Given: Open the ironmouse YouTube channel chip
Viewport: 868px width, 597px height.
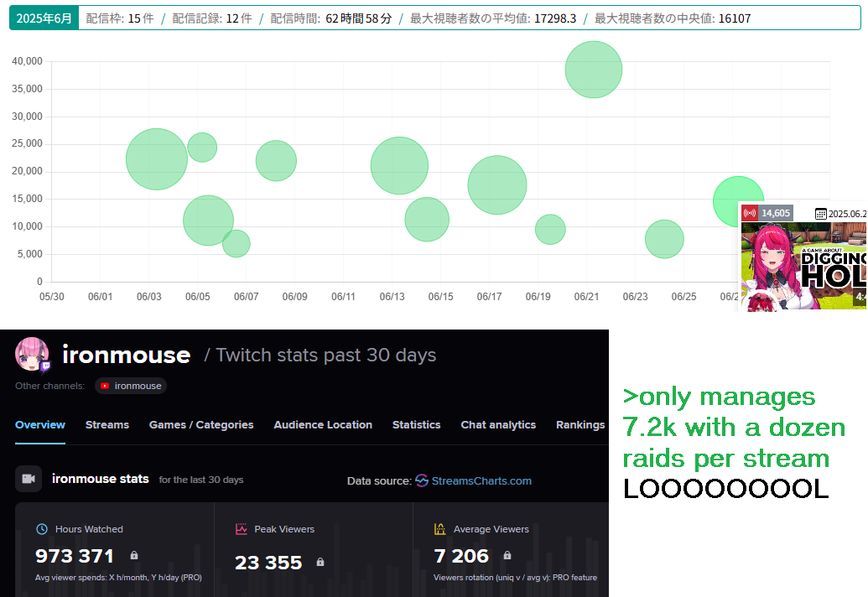Looking at the screenshot, I should pos(131,386).
